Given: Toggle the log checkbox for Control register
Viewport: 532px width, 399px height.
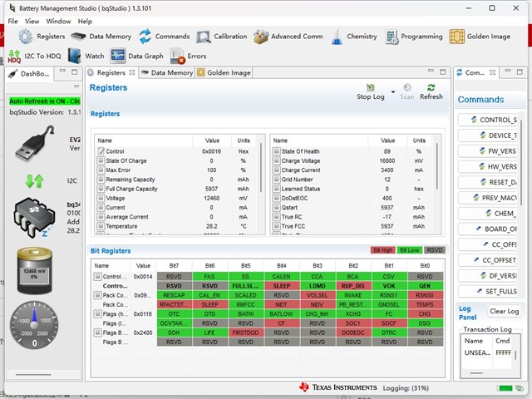Looking at the screenshot, I should pos(101,151).
